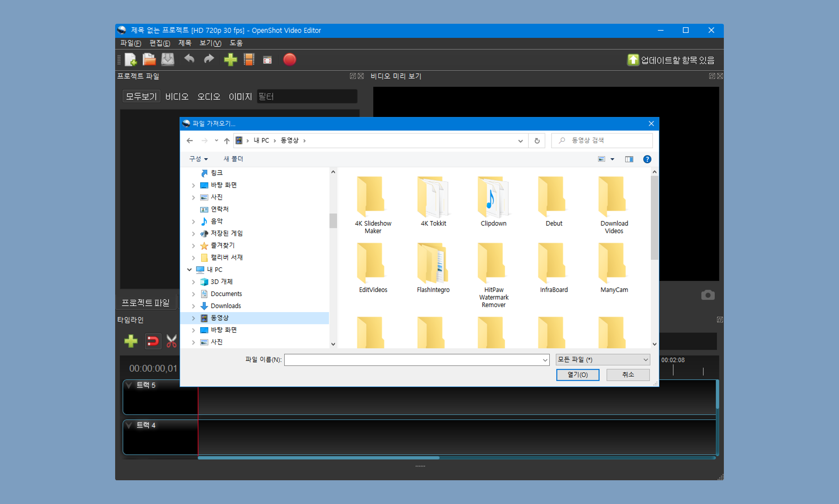This screenshot has width=839, height=504.
Task: Click the 취소 button
Action: tap(628, 375)
